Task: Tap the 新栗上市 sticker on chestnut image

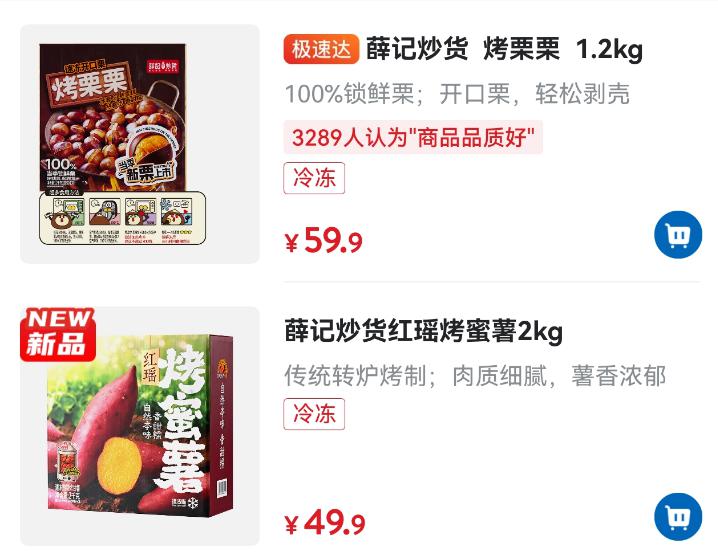Action: click(147, 171)
